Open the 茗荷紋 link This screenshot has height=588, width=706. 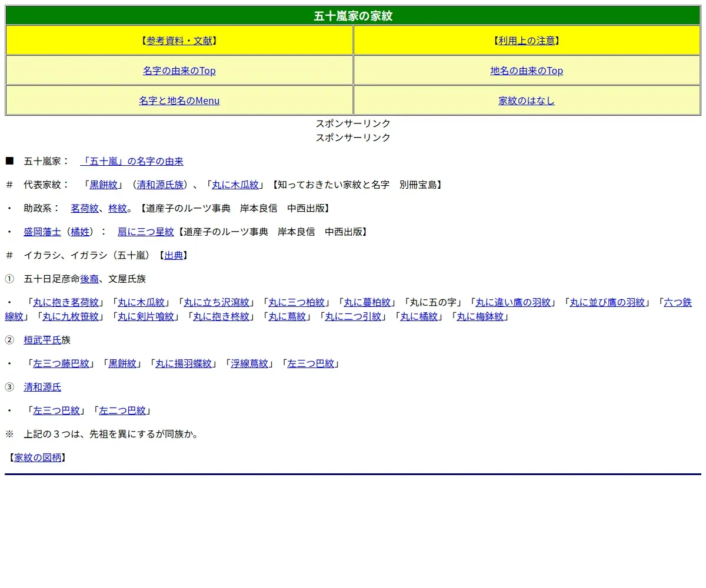[85, 208]
